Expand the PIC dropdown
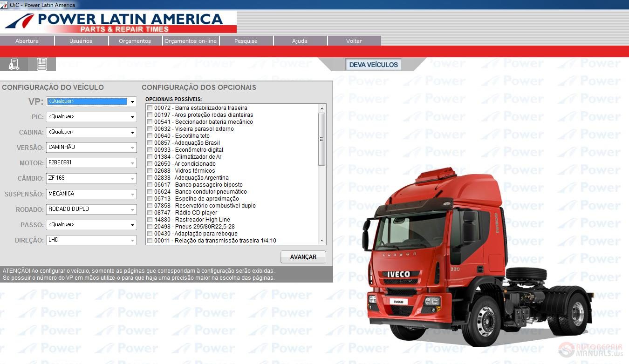629x364 pixels. tap(132, 117)
